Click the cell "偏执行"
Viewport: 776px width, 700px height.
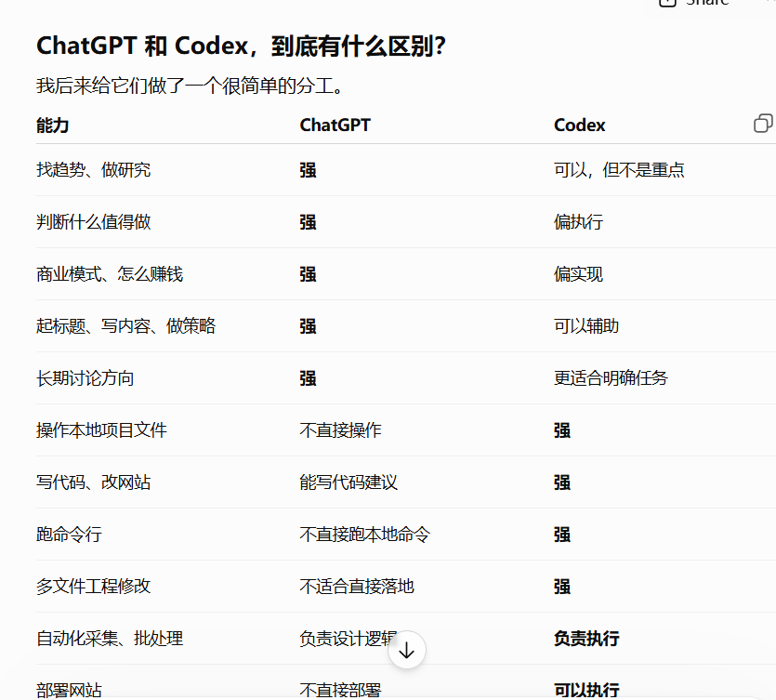[x=578, y=222]
